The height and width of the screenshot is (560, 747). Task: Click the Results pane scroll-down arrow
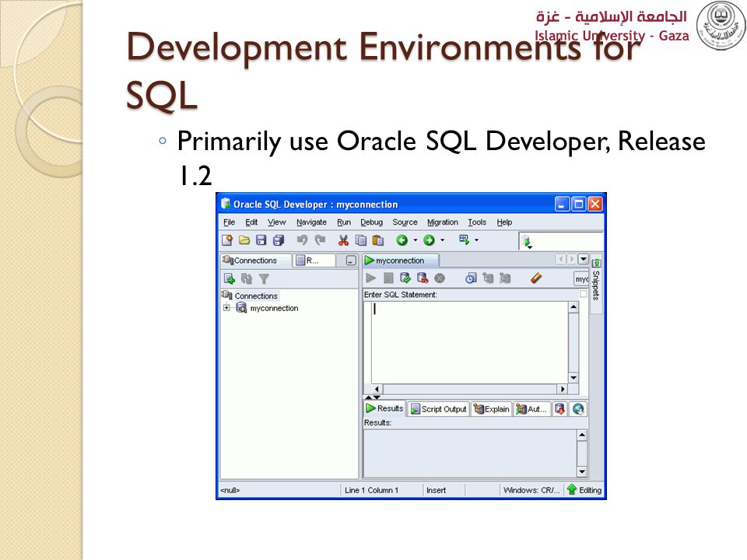[x=582, y=471]
